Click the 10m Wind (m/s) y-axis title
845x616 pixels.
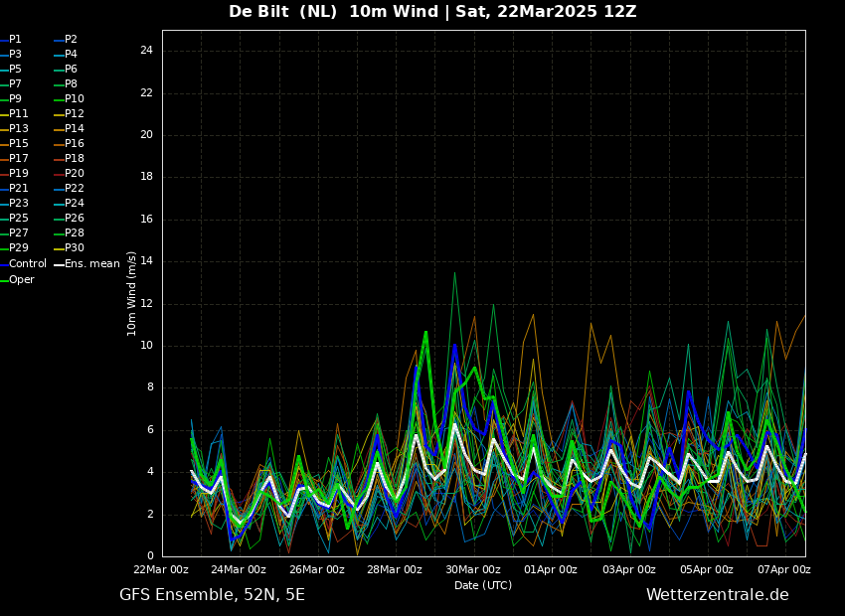point(131,294)
